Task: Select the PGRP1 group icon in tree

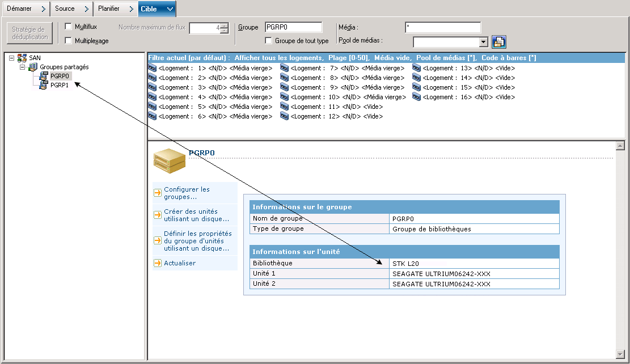Action: (43, 86)
